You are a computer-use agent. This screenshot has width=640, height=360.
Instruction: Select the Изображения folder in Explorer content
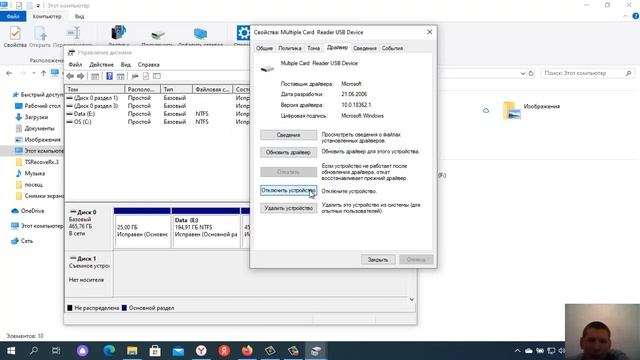point(531,110)
